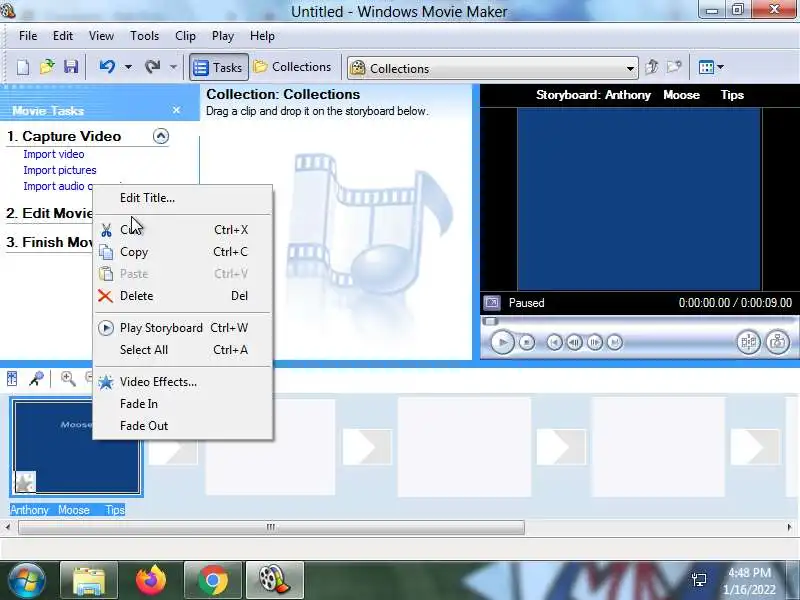Viewport: 800px width, 600px height.
Task: Expand the 3. Finish Movie section
Action: (x=49, y=242)
